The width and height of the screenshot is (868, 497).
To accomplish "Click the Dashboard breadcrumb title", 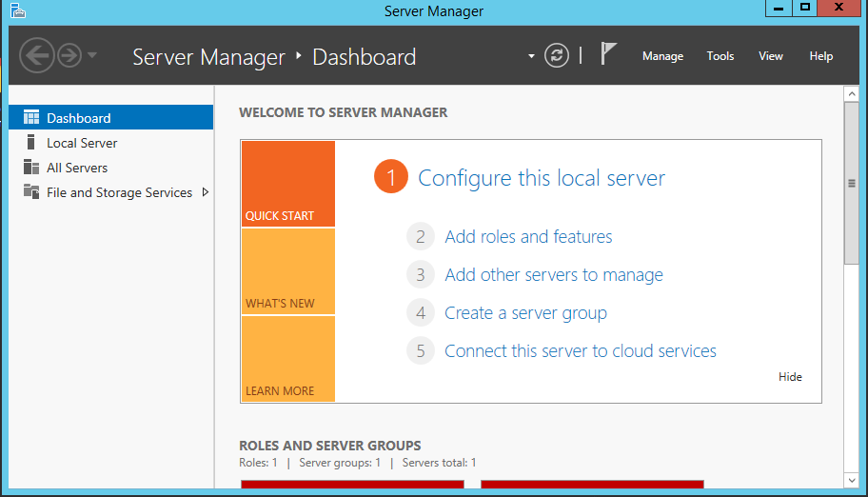I will click(x=365, y=56).
